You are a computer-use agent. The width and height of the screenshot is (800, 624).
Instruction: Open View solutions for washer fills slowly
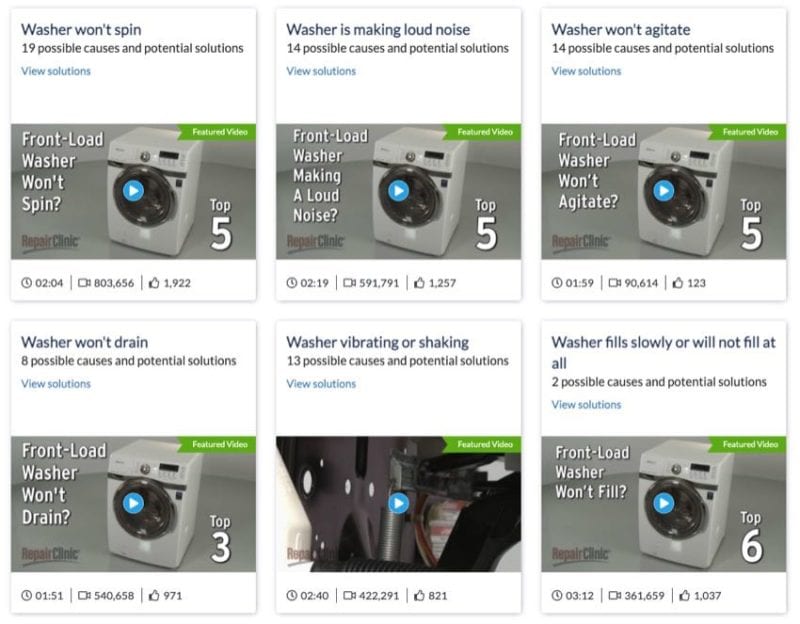point(586,405)
